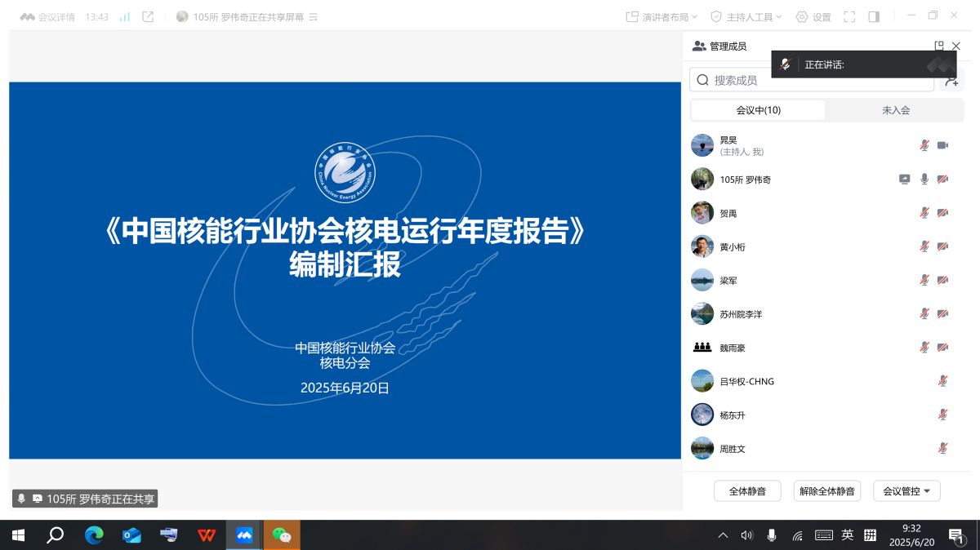Click the fullscreen icon in top bar
980x550 pixels.
click(849, 16)
